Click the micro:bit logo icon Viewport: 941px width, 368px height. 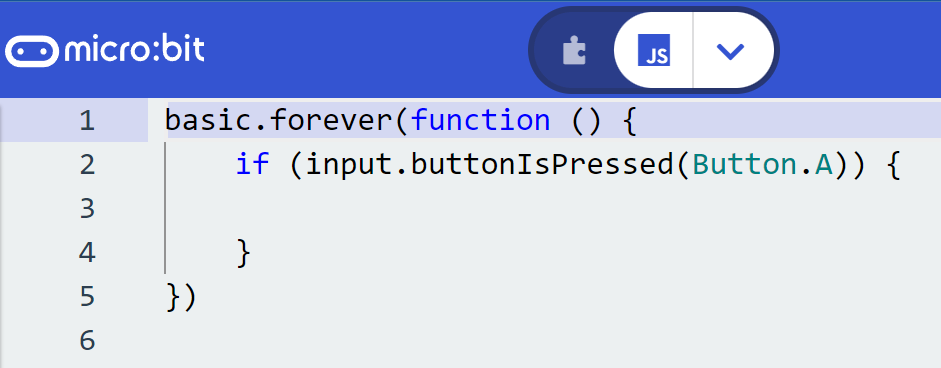[32, 51]
